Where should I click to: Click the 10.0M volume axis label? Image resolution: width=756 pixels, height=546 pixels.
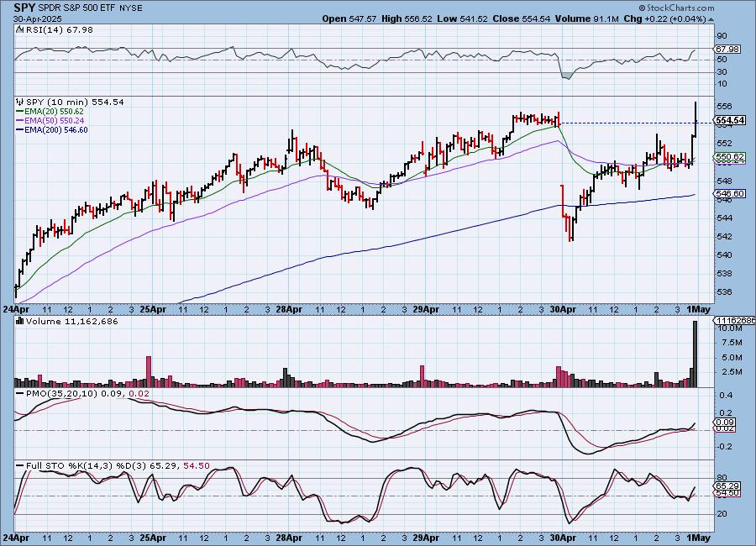pos(729,328)
